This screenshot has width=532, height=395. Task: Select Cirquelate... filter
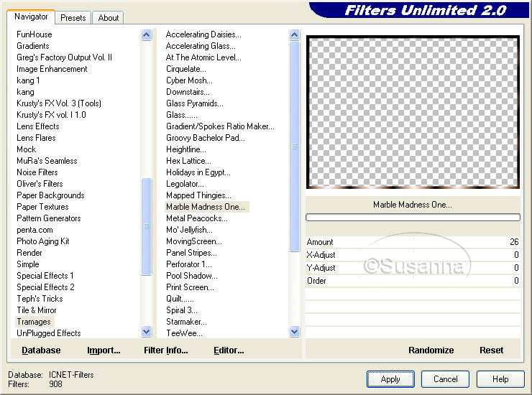[x=186, y=69]
